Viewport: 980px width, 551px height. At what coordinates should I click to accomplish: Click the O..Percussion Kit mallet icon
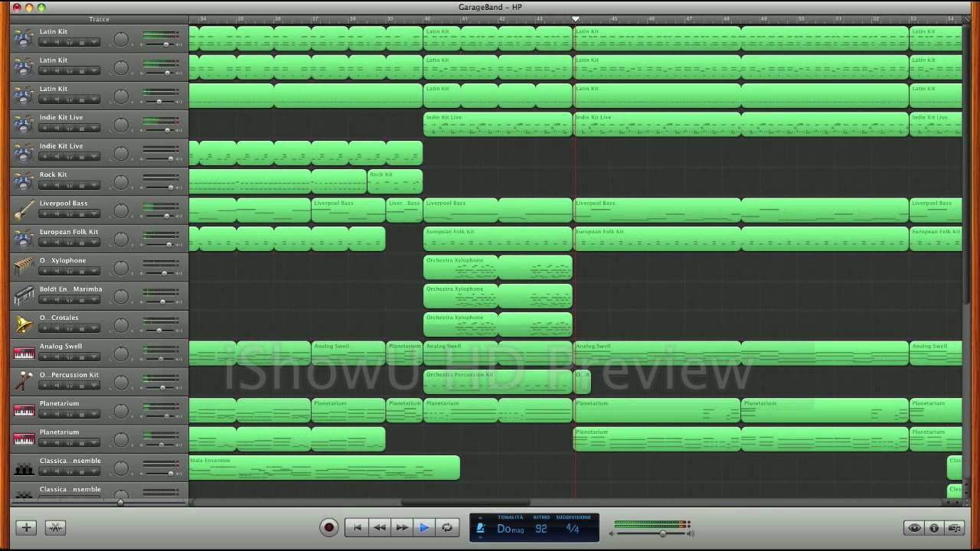(24, 381)
